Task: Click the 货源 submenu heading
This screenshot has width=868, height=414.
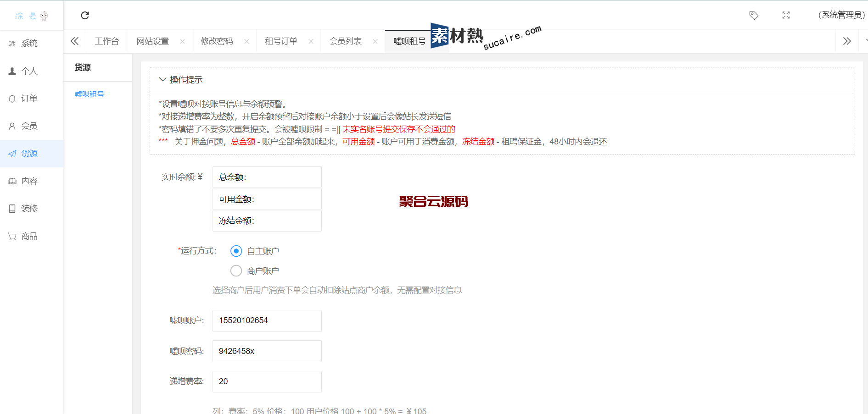Action: (83, 67)
